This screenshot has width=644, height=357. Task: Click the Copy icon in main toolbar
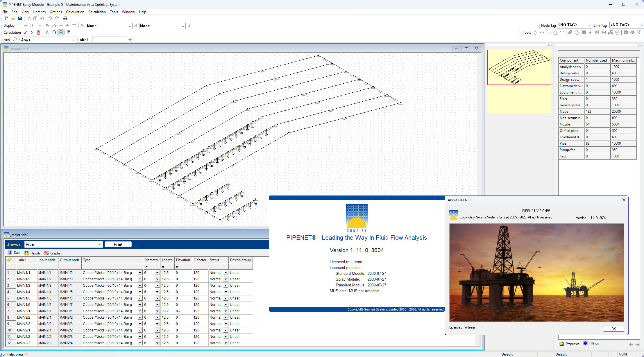[35, 18]
